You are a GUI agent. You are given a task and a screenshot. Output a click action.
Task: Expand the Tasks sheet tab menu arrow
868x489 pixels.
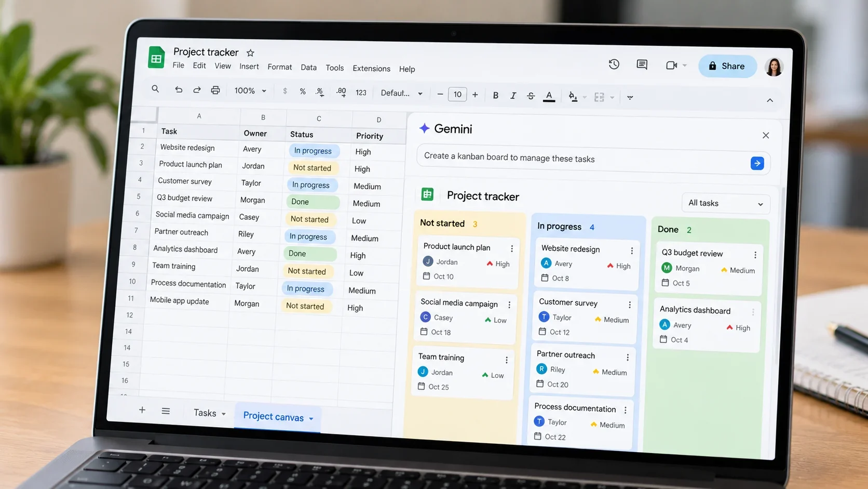pos(224,414)
